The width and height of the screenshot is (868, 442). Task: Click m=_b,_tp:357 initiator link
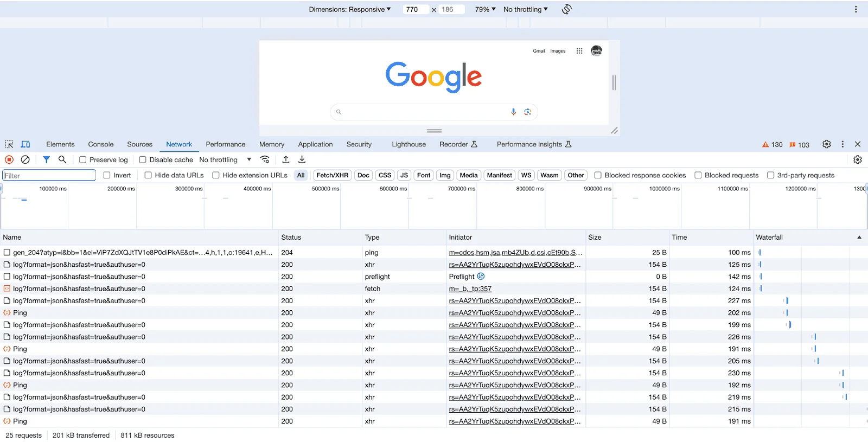[470, 289]
